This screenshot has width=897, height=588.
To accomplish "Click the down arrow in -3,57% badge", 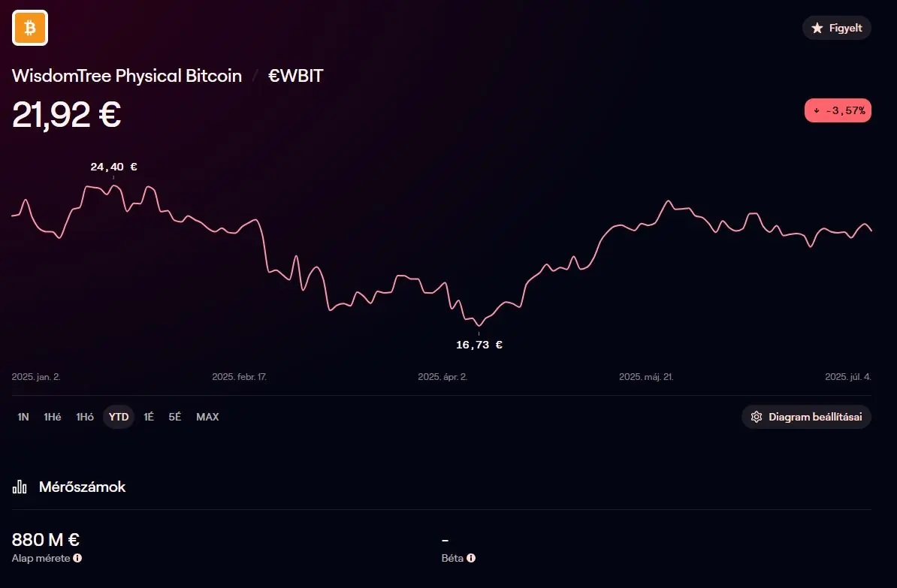I will [817, 111].
